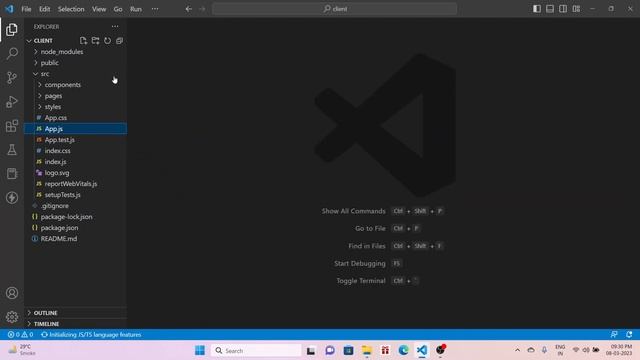The image size is (640, 360).
Task: Open the Go menu
Action: coord(118,9)
